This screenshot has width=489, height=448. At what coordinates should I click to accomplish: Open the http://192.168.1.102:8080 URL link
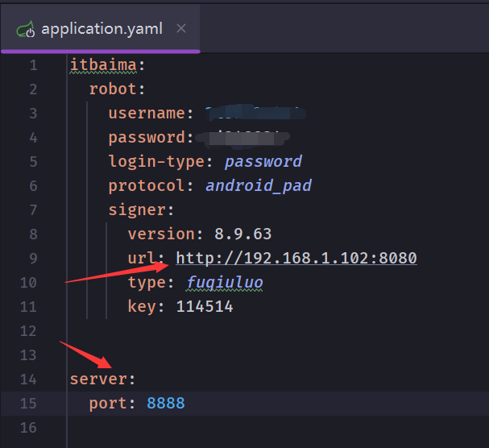(296, 258)
